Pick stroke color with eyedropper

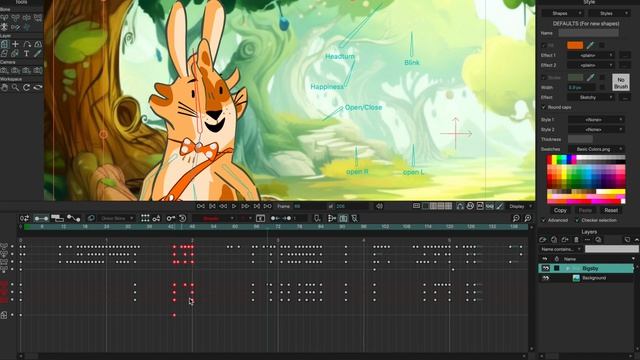click(x=590, y=77)
